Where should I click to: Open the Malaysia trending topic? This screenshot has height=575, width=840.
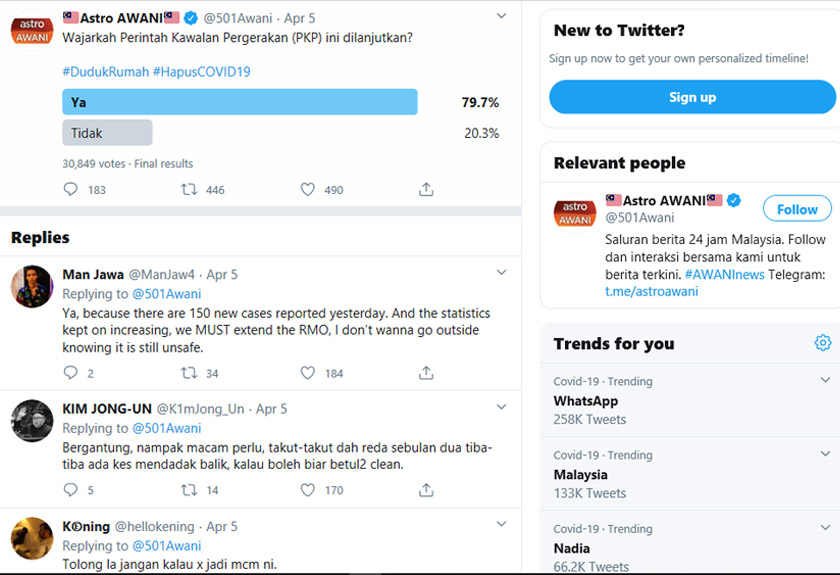pos(581,475)
